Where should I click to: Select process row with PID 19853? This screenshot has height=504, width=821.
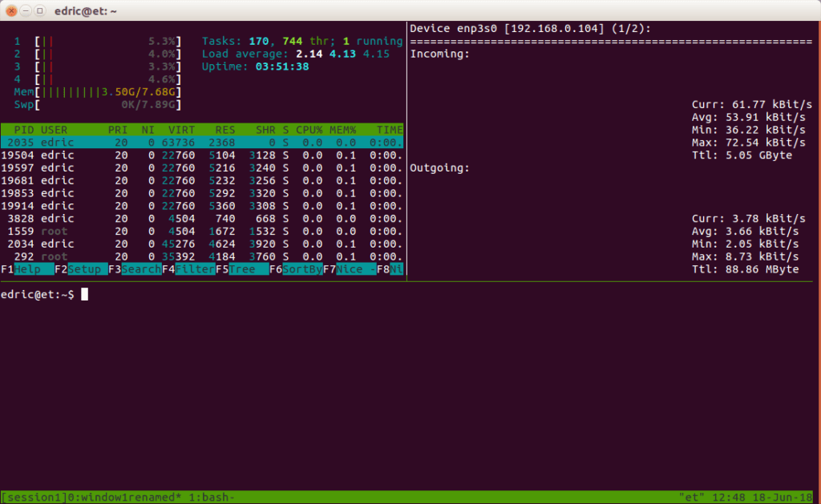coord(202,193)
